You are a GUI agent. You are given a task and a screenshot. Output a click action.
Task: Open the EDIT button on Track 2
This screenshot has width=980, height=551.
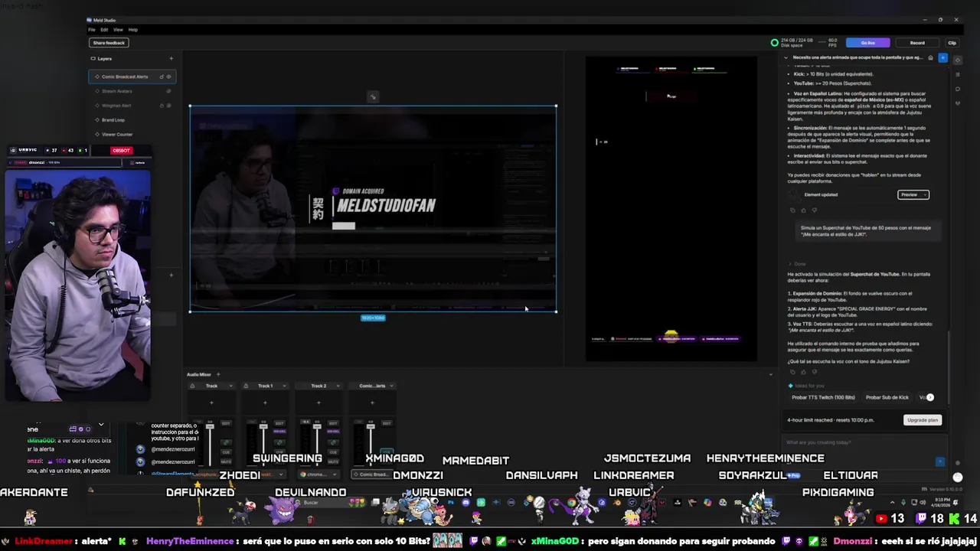click(333, 423)
